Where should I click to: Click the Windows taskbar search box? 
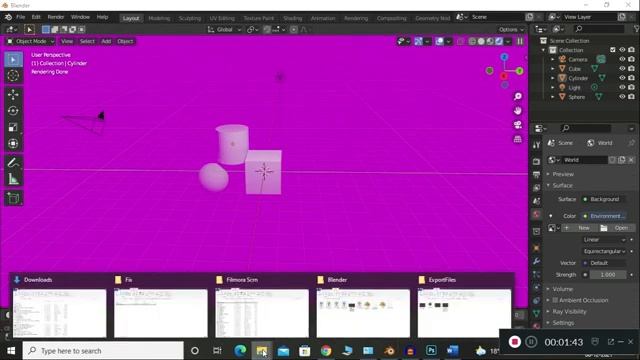pyautogui.click(x=103, y=351)
